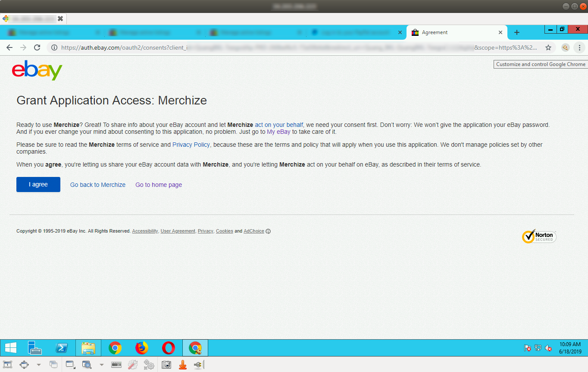Screen dimensions: 588x372
Task: Open pinned Google Chrome in taskbar
Action: tap(115, 348)
